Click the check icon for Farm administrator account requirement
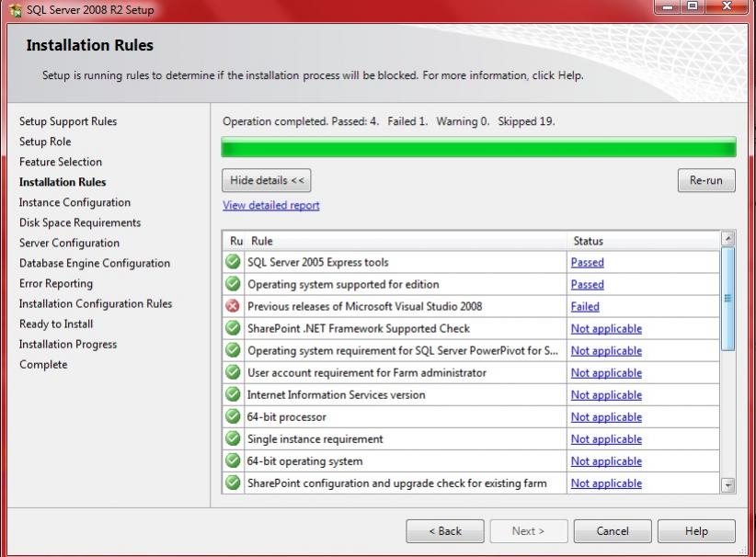This screenshot has height=557, width=756. [233, 372]
